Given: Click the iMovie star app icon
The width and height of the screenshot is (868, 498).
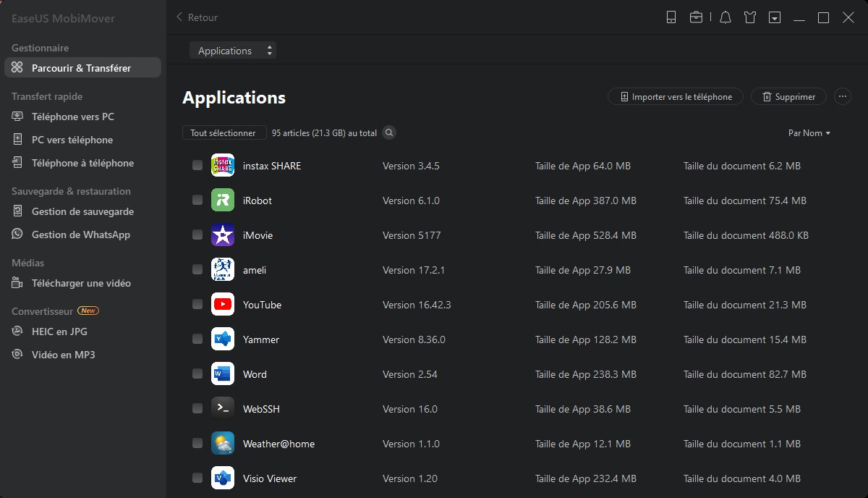Looking at the screenshot, I should (223, 235).
